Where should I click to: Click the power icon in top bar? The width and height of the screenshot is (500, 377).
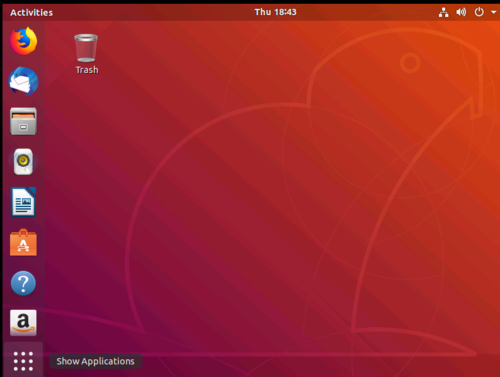click(x=479, y=12)
